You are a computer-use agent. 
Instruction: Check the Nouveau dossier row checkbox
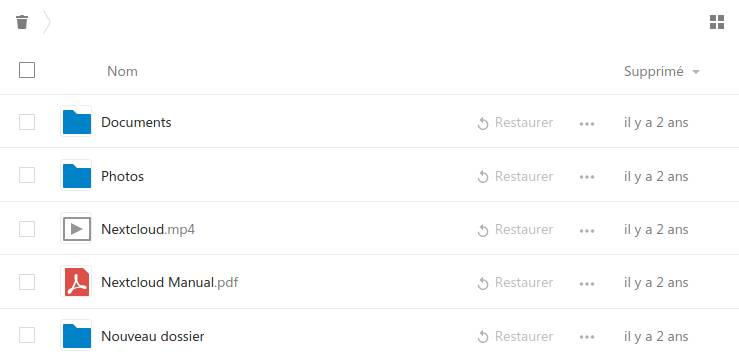click(x=27, y=335)
